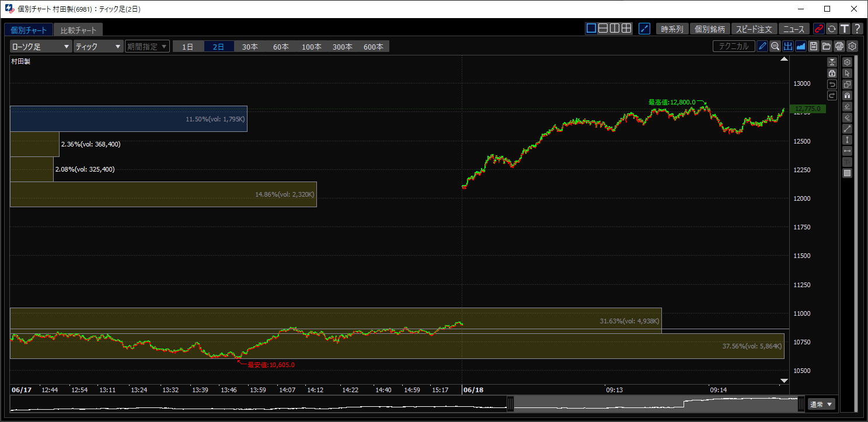This screenshot has width=868, height=422.
Task: Print the chart with printer icon
Action: tap(839, 47)
